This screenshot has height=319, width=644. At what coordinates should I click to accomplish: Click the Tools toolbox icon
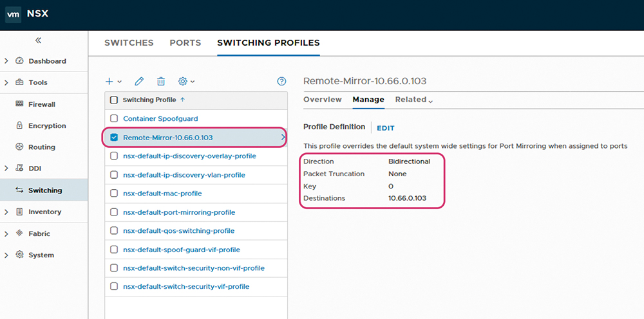coord(20,82)
